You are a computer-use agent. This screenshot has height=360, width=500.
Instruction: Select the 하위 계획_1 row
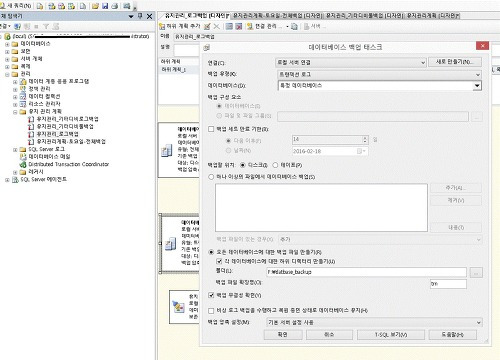coord(179,70)
